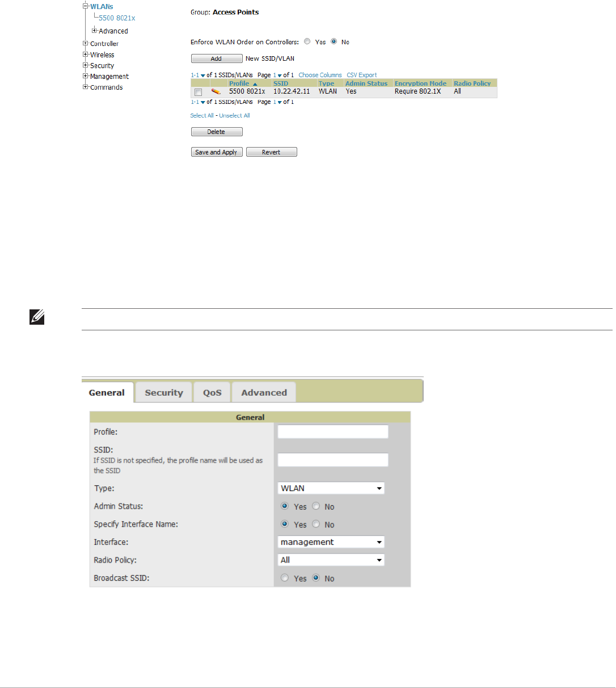616x688 pixels.
Task: Select the WLANs tree item label
Action: (102, 6)
